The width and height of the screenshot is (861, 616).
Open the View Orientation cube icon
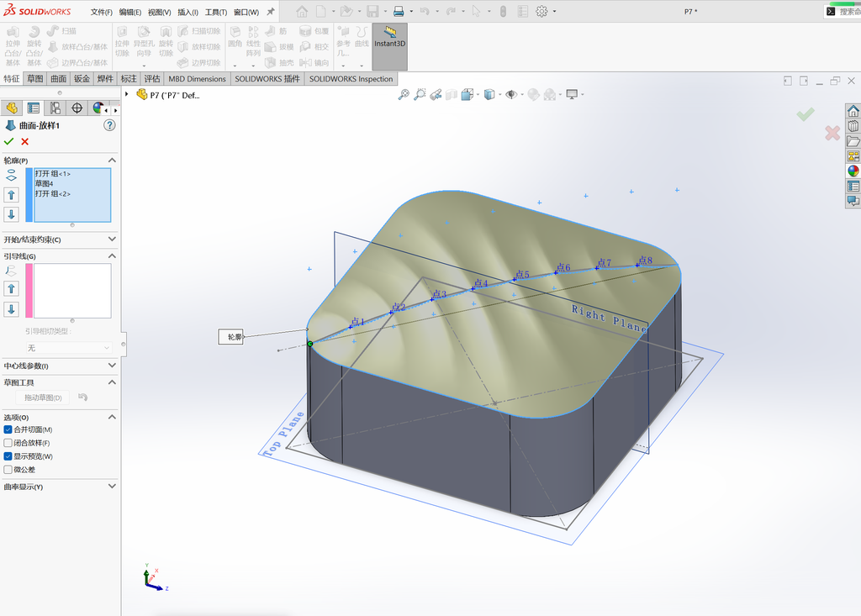(467, 94)
